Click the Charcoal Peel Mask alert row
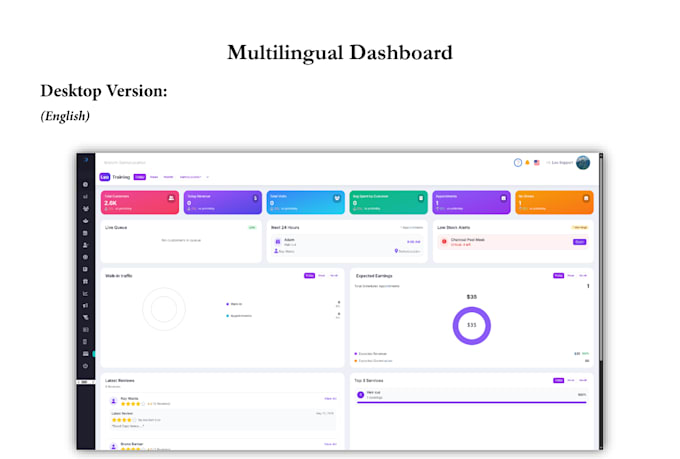This screenshot has width=680, height=459. [x=513, y=242]
